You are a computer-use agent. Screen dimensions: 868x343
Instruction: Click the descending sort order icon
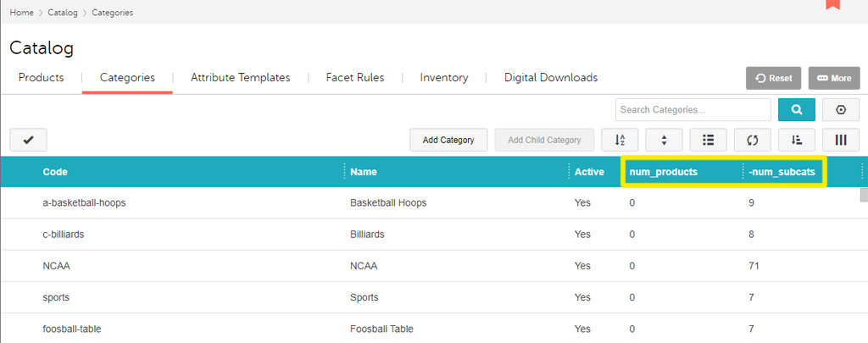point(796,140)
